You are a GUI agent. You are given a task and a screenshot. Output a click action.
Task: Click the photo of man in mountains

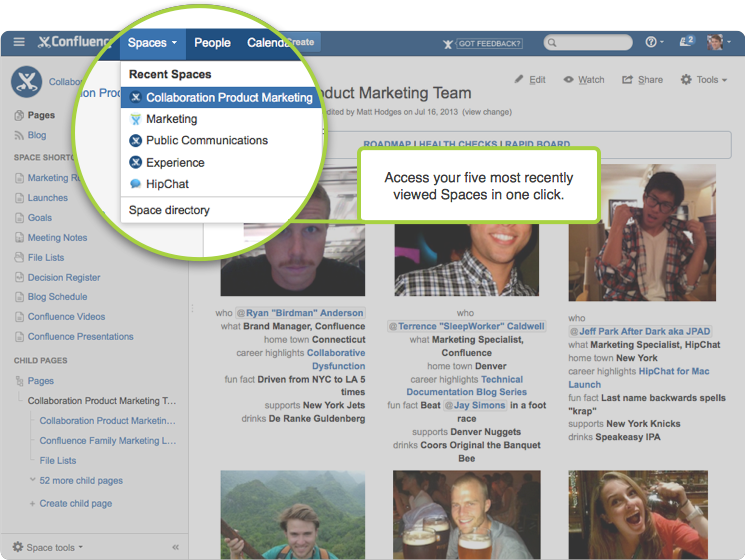pyautogui.click(x=293, y=514)
